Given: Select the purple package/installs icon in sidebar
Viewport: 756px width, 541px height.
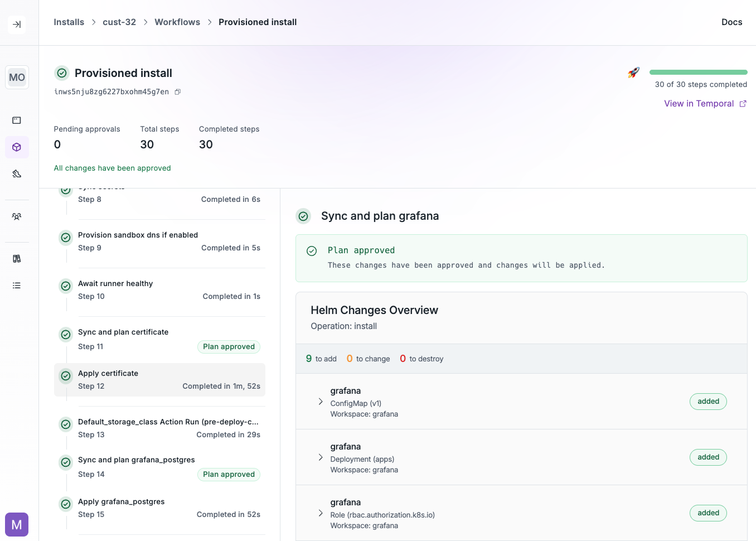Looking at the screenshot, I should [17, 147].
